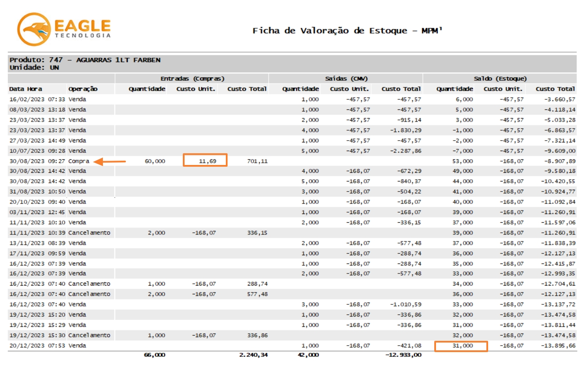Select the product line 747 - AGUARRAS 1LT FARBEN
This screenshot has height=369, width=588.
point(85,60)
